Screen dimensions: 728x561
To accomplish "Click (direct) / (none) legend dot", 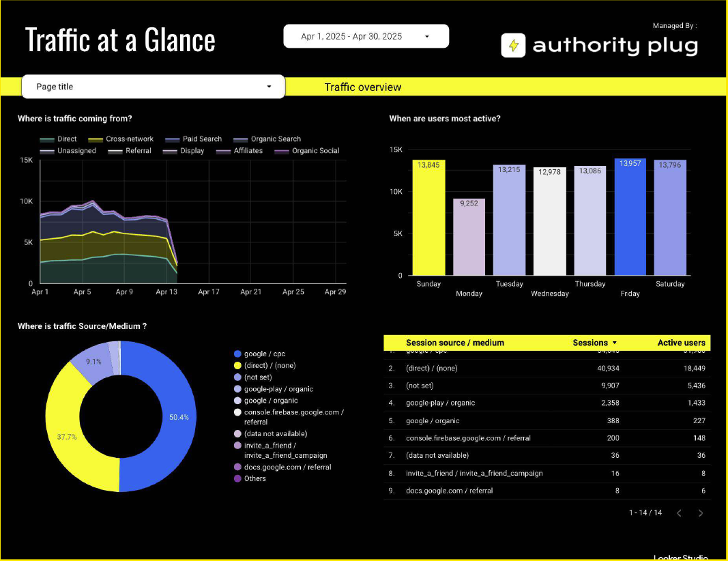I will tap(237, 365).
